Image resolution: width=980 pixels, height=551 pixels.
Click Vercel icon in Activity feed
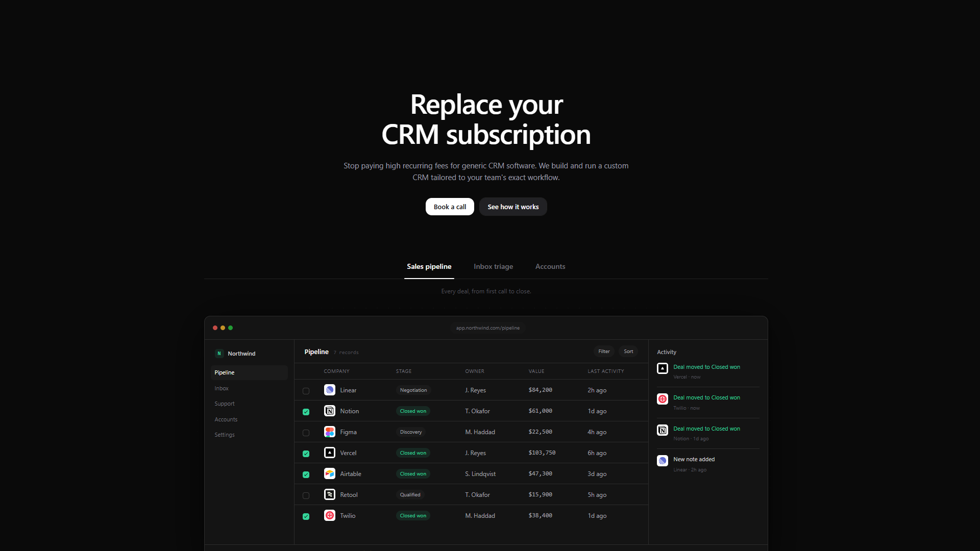pyautogui.click(x=663, y=368)
